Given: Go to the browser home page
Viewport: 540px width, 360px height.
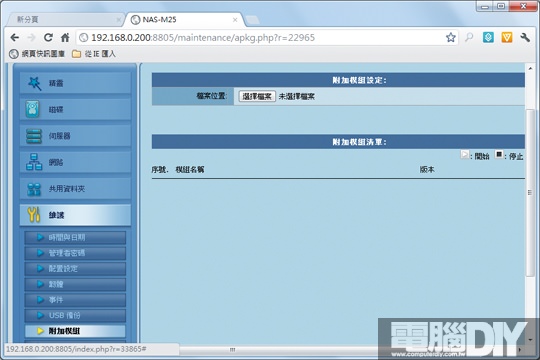Looking at the screenshot, I should pos(65,38).
